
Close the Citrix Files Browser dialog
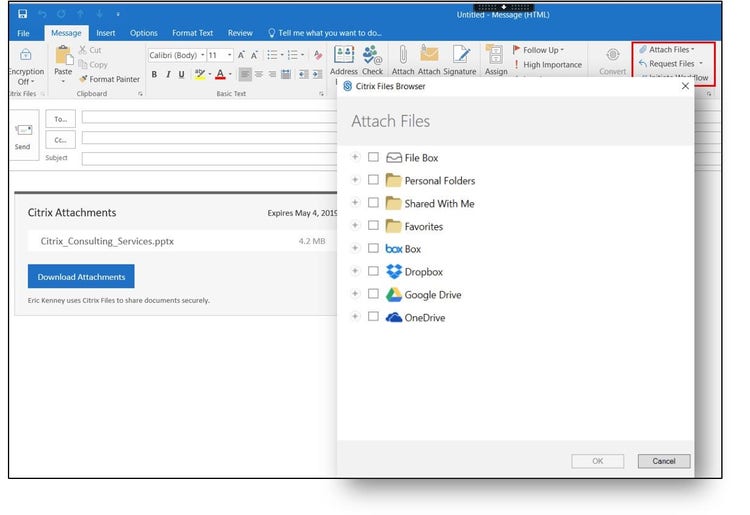click(x=685, y=86)
